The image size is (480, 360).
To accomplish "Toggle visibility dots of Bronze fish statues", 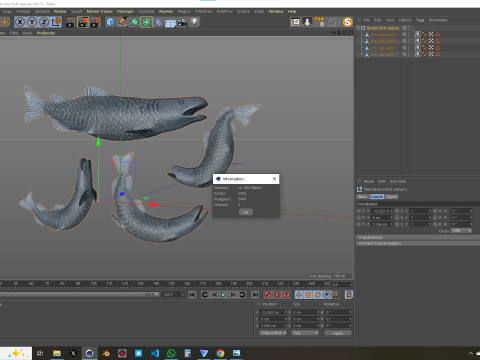I will tap(409, 28).
